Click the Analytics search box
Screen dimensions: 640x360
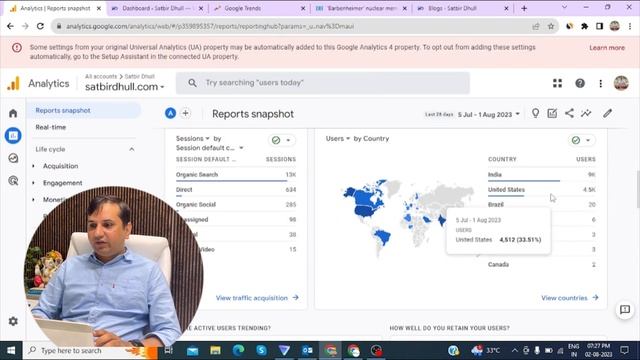(x=323, y=83)
